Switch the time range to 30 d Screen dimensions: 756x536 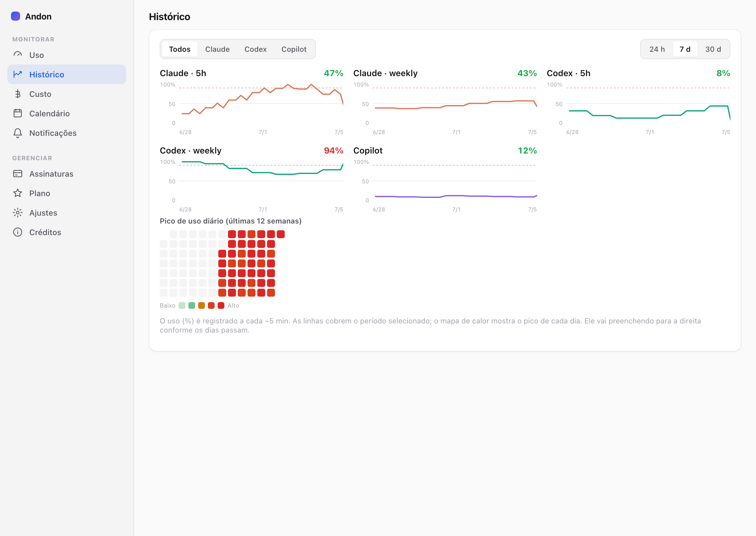click(x=713, y=49)
